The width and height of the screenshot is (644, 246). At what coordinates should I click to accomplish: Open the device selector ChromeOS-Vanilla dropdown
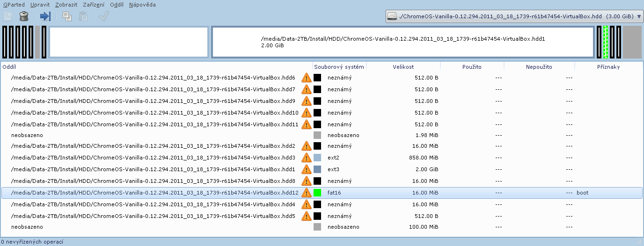point(513,16)
